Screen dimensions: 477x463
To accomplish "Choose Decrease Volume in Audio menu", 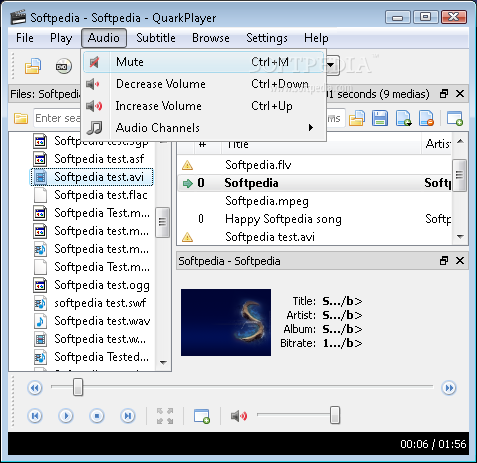I will [x=203, y=84].
